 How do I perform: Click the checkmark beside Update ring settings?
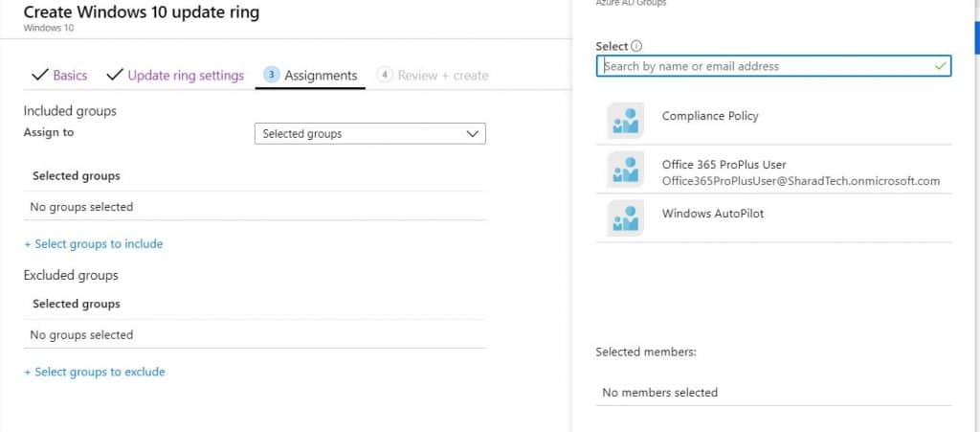pos(115,75)
